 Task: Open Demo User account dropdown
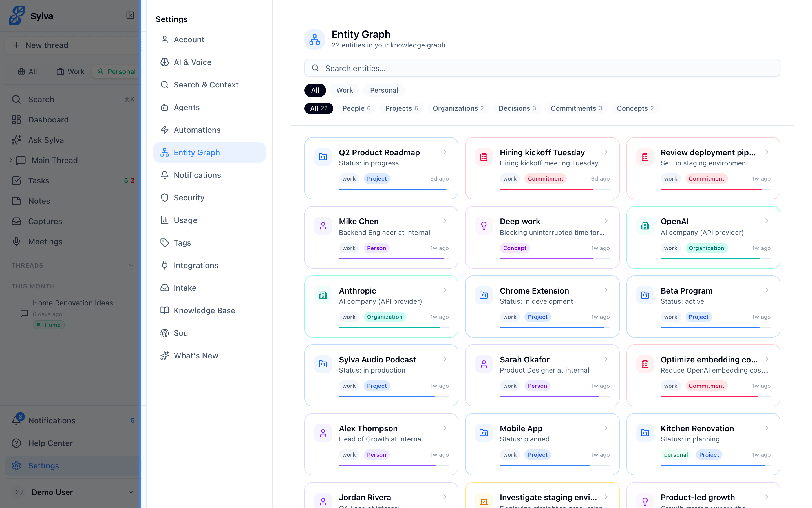click(72, 492)
